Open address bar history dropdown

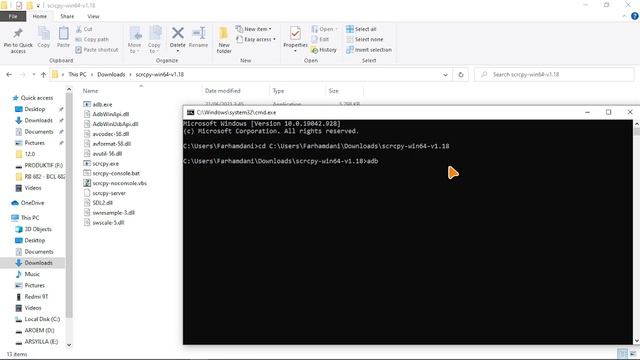click(445, 75)
